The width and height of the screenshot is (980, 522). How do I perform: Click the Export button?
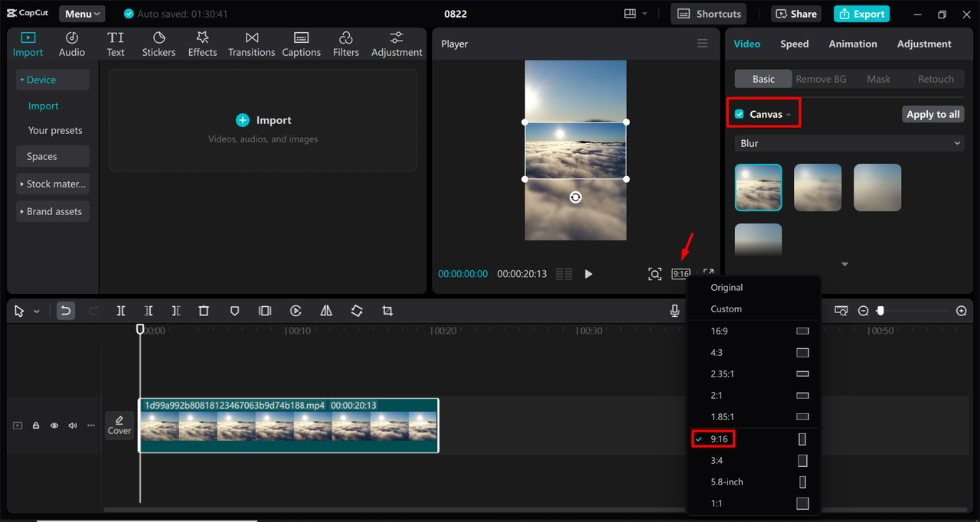click(x=861, y=14)
